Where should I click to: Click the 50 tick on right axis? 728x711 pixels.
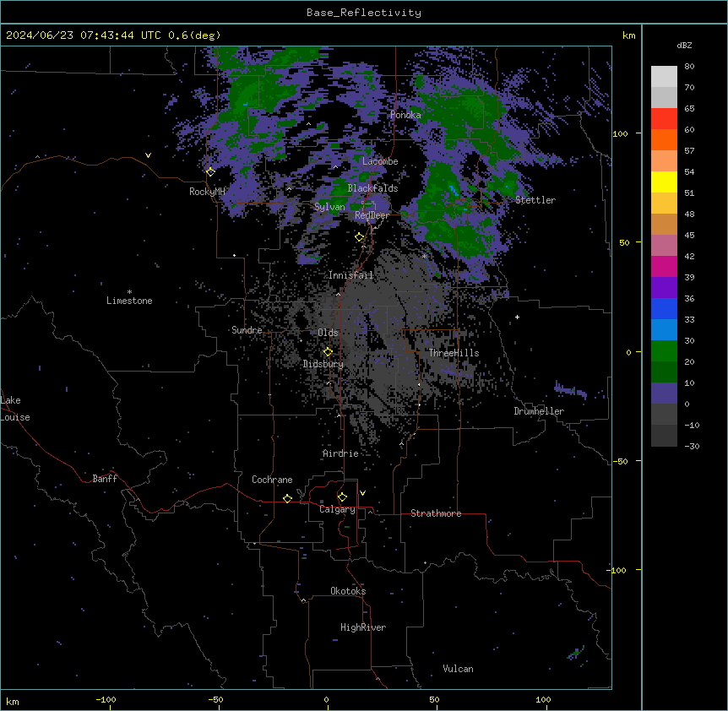(x=624, y=242)
